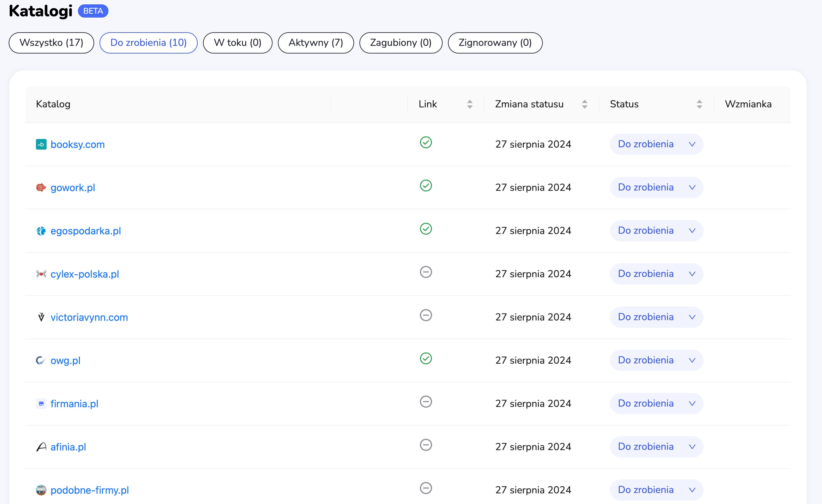The width and height of the screenshot is (822, 504).
Task: Click the gray minus link icon for firmania.pl
Action: pyautogui.click(x=426, y=402)
